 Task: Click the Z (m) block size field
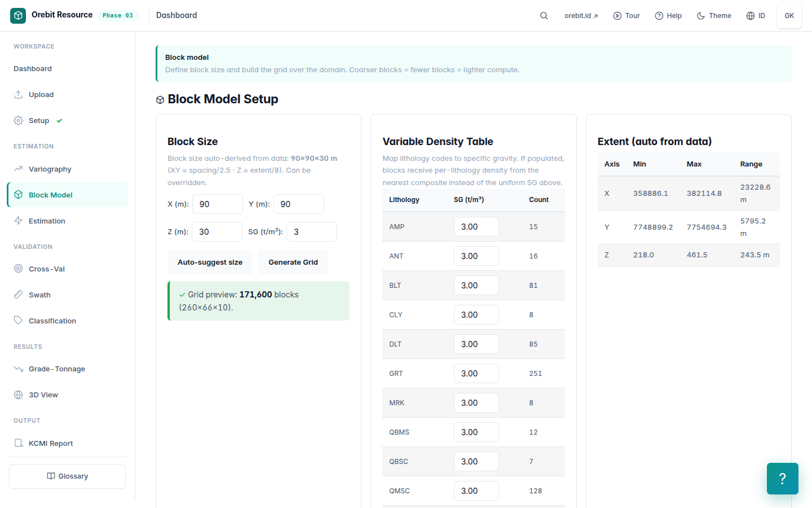[217, 232]
